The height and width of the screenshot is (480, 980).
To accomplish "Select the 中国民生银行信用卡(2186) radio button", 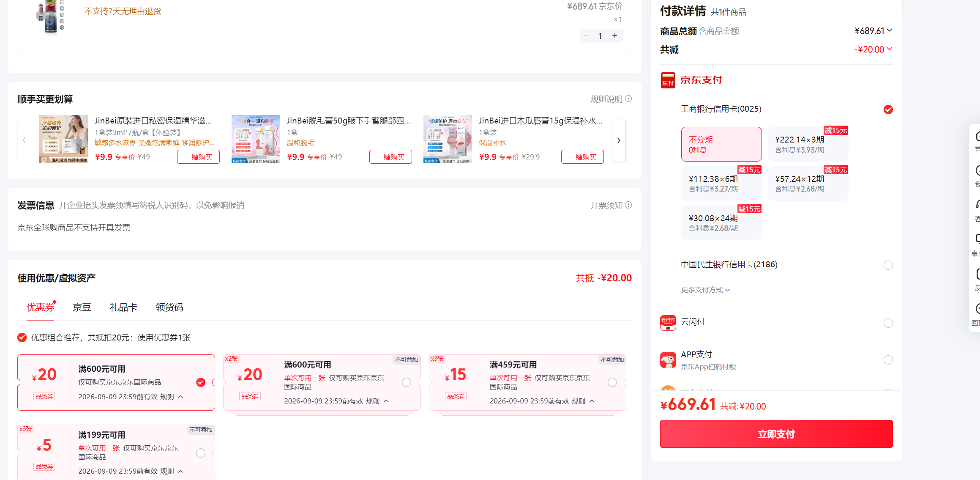I will 888,265.
